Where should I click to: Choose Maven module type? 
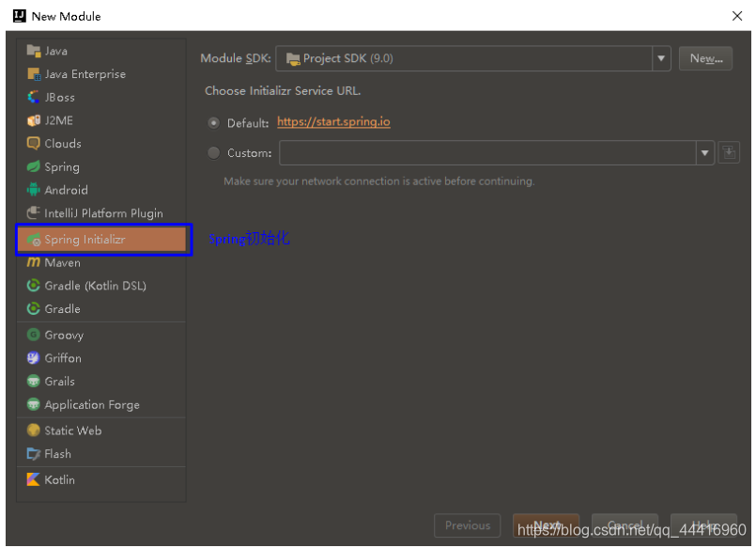tap(101, 262)
